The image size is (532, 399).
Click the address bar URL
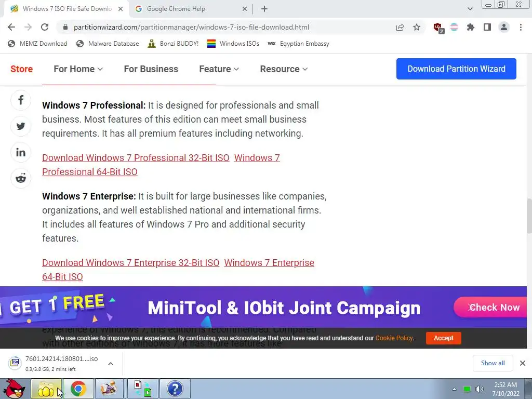[191, 27]
